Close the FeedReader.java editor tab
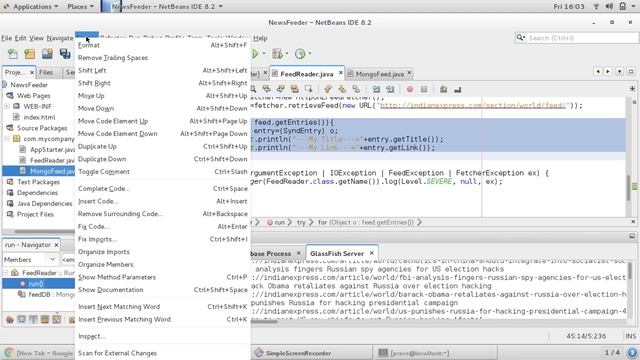 pyautogui.click(x=340, y=73)
